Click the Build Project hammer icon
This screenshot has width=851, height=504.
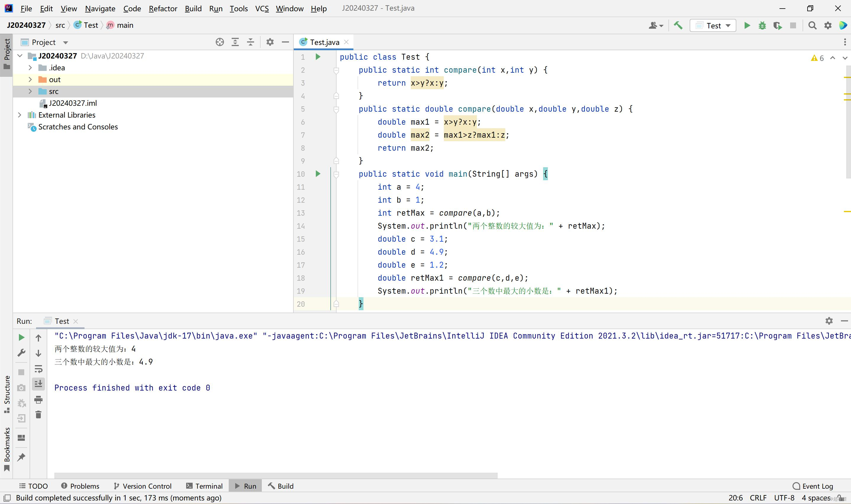[678, 25]
